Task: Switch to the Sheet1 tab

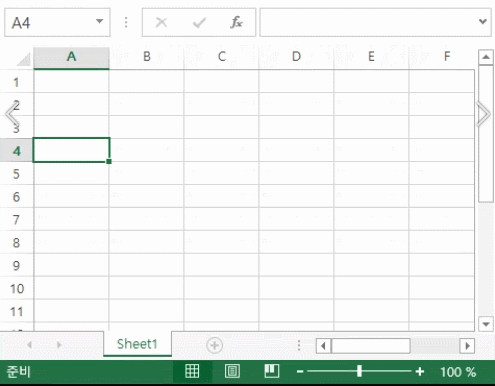Action: (137, 344)
